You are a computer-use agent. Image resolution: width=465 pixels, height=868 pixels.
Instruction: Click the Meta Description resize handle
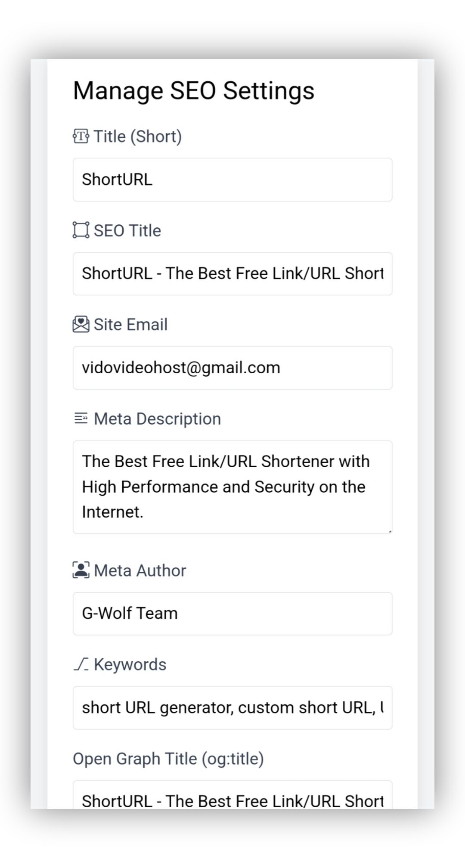(x=390, y=531)
